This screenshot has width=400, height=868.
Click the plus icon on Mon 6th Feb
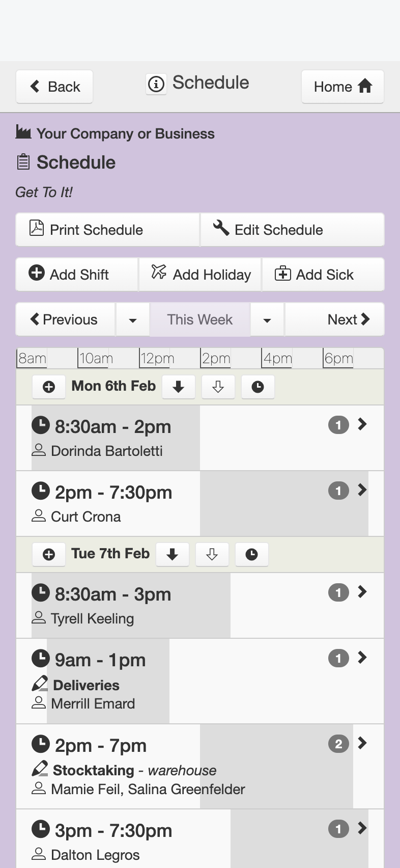[x=49, y=387]
